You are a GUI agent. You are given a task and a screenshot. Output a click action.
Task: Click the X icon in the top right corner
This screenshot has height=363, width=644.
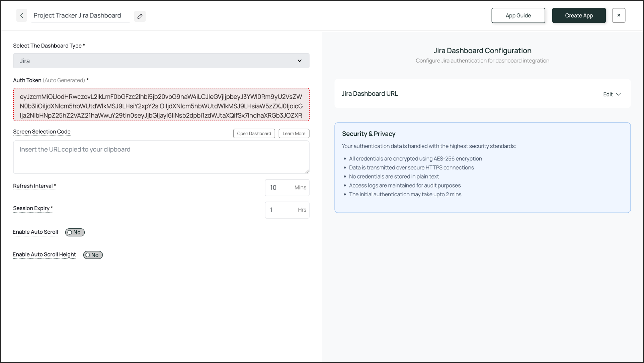(x=619, y=15)
